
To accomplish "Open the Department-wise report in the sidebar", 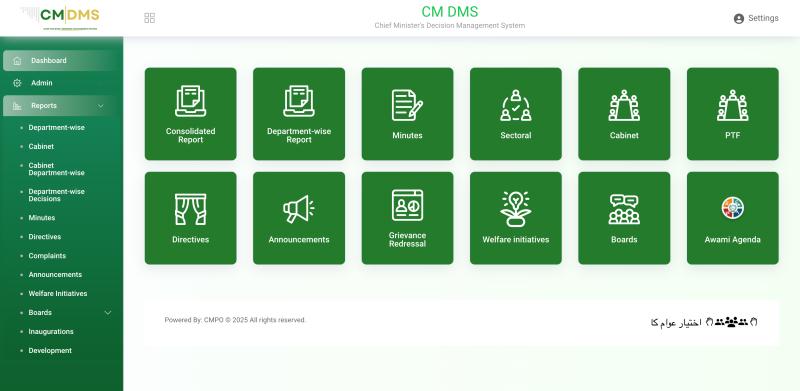I will 57,128.
